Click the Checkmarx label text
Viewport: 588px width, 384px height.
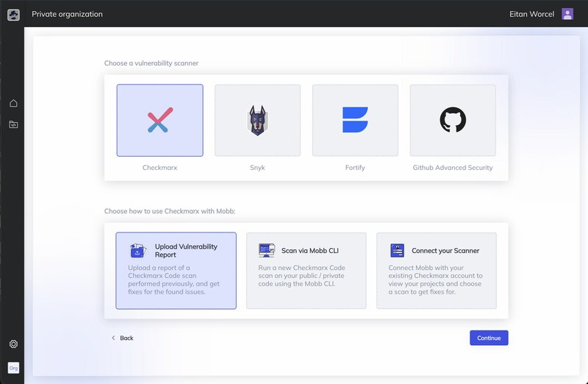pos(159,168)
